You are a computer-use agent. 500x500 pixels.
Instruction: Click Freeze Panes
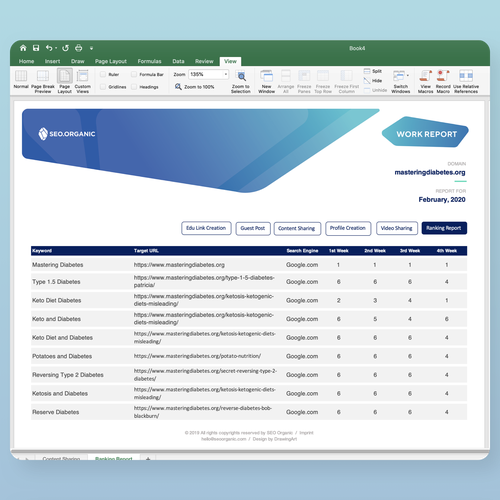coord(304,81)
